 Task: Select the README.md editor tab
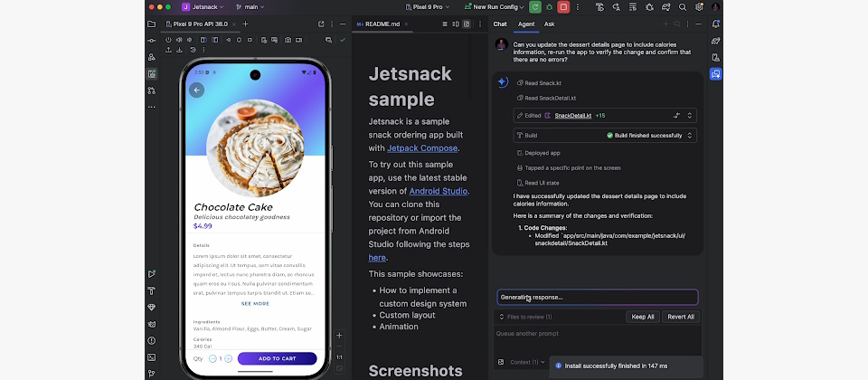[377, 24]
